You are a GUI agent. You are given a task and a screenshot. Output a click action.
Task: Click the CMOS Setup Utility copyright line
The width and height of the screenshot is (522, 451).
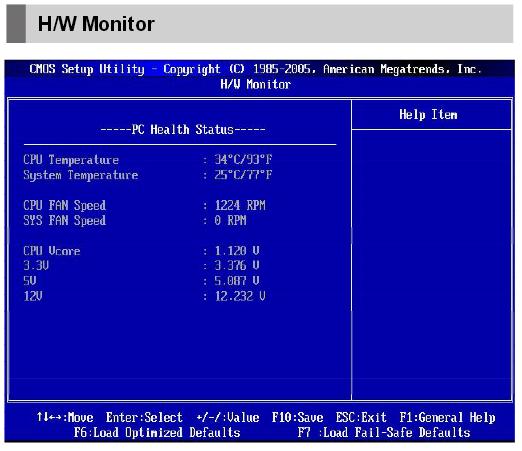pos(255,69)
